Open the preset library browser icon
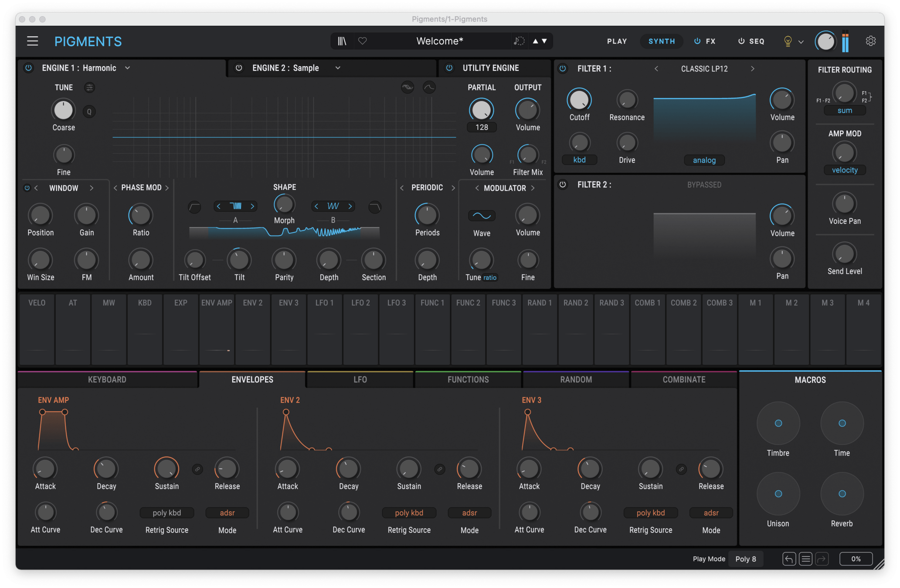 [x=342, y=41]
